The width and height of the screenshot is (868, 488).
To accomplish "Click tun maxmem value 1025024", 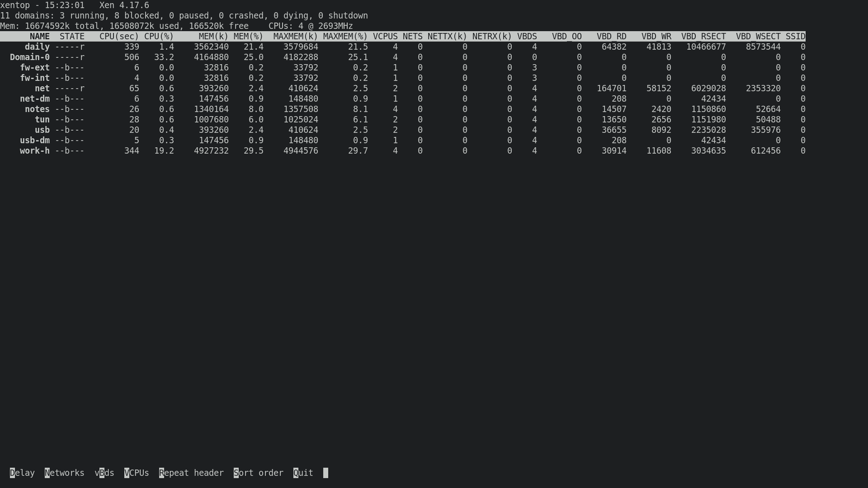I will pos(300,120).
